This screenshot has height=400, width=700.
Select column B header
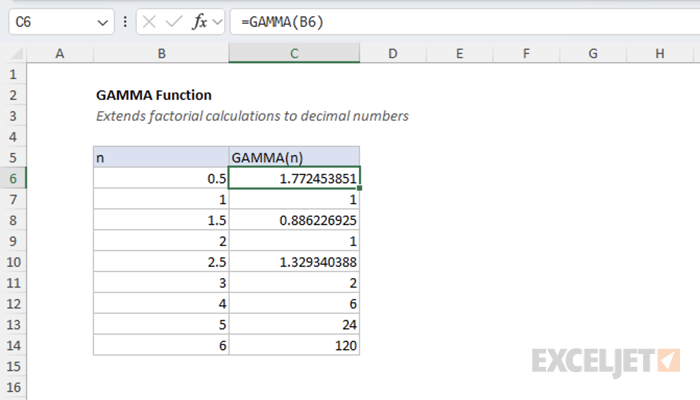161,54
